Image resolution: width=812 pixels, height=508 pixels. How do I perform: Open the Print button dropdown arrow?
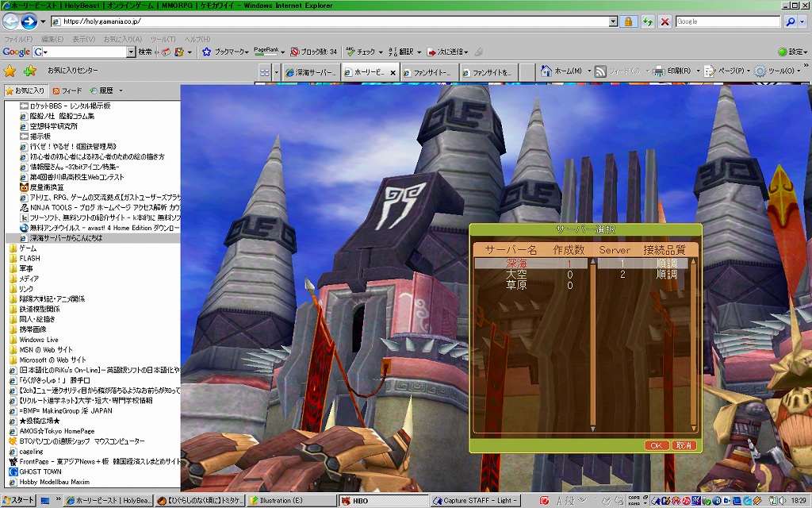(698, 71)
